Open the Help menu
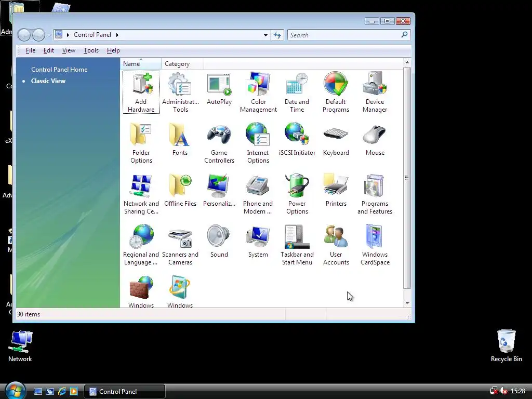This screenshot has height=399, width=532. pos(113,50)
